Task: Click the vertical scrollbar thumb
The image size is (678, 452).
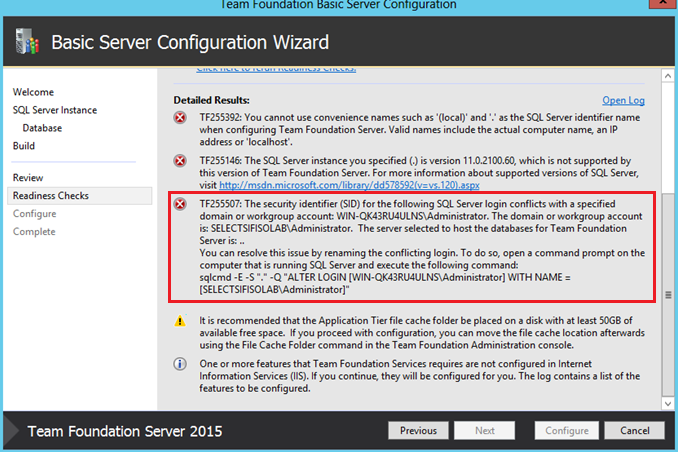Action: (668, 295)
